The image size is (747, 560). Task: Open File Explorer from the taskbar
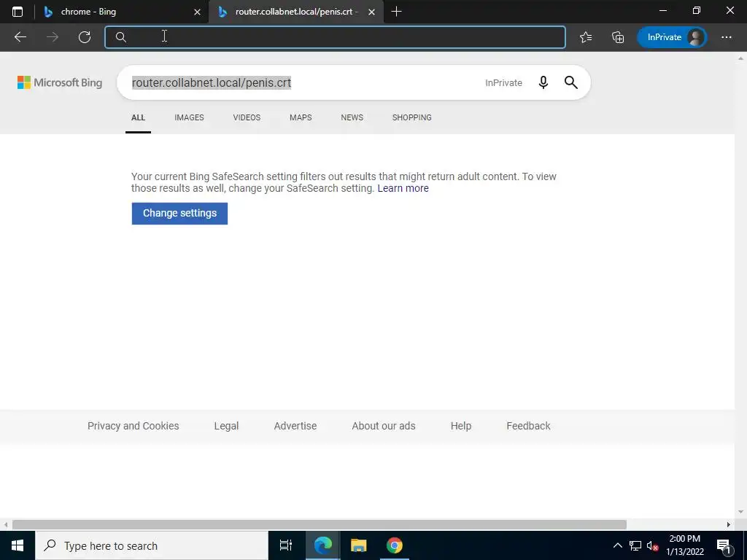coord(358,545)
